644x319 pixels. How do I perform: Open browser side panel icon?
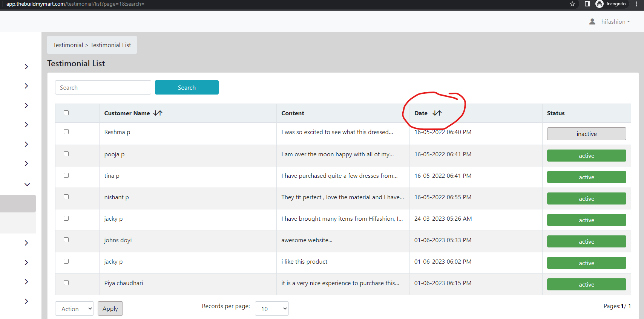[587, 4]
